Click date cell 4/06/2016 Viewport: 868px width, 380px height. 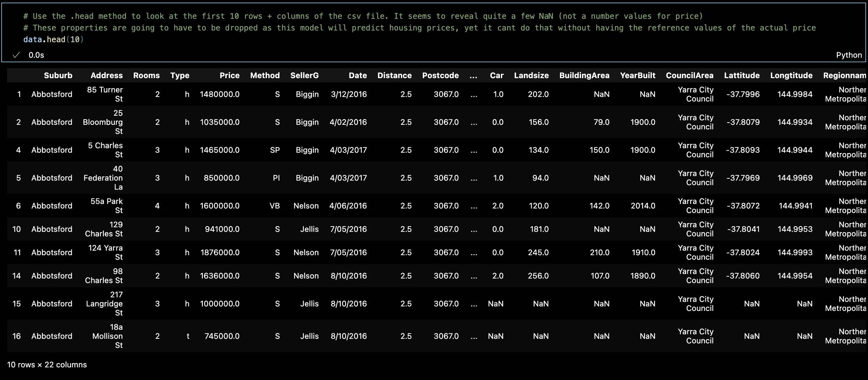(348, 206)
